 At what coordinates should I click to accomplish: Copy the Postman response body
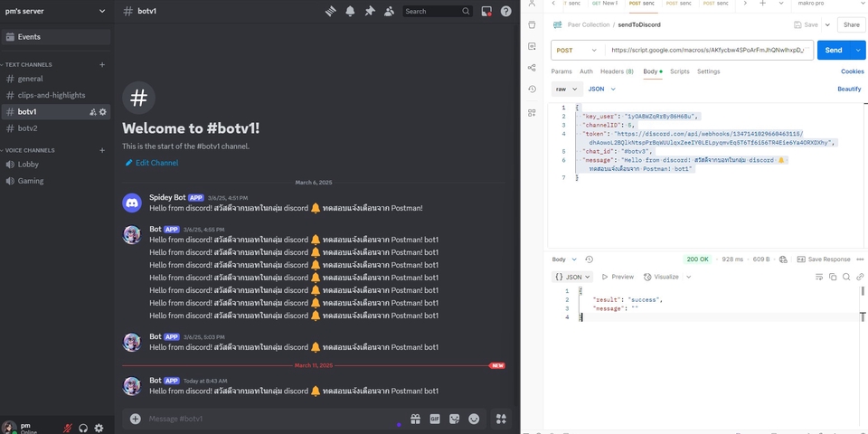[x=833, y=277]
